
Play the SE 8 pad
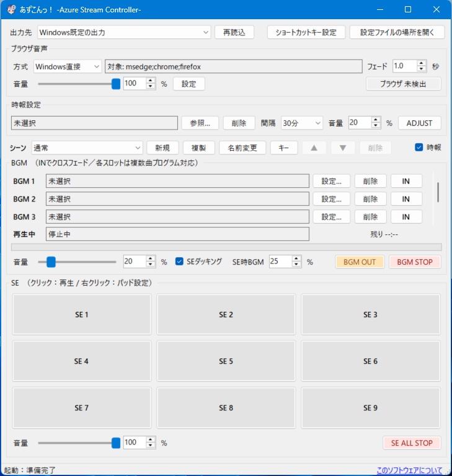[226, 408]
